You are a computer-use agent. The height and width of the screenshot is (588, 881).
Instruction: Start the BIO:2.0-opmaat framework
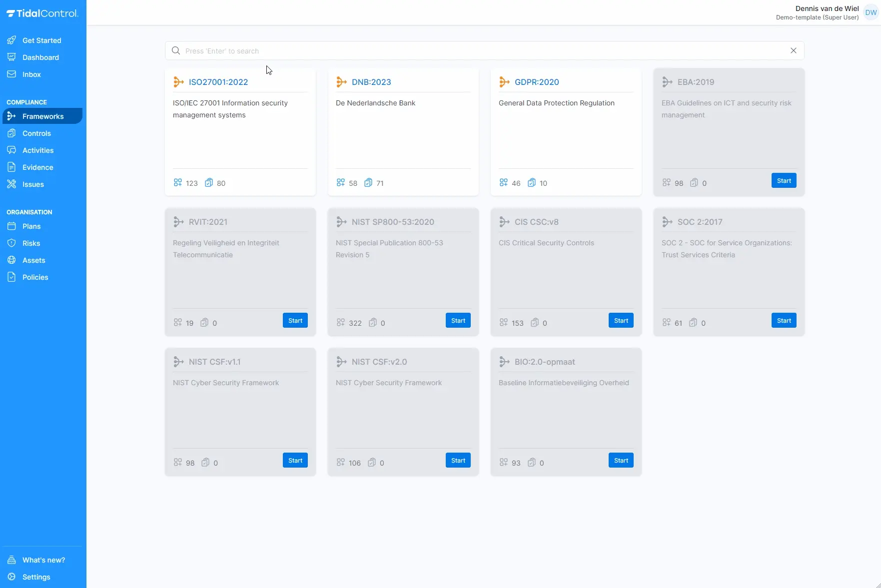click(621, 461)
